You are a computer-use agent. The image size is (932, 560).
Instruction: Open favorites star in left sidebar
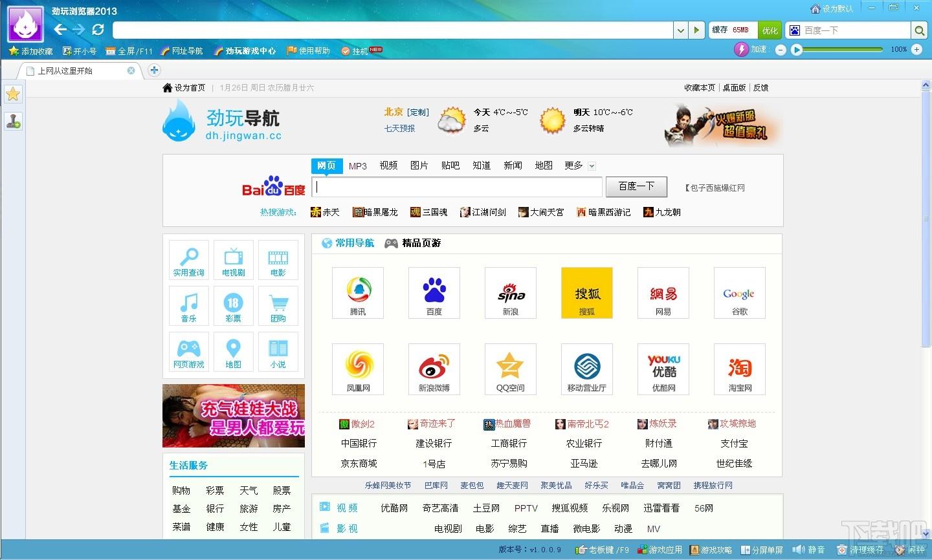pos(13,94)
